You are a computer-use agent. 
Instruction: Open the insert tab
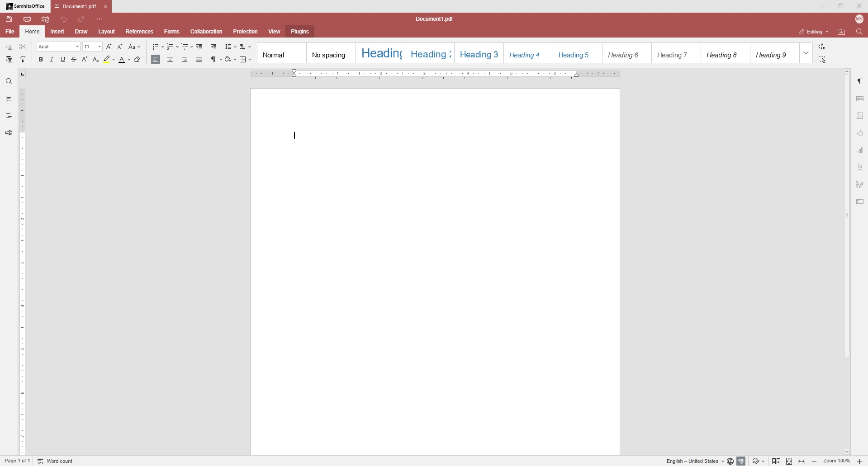tap(57, 32)
